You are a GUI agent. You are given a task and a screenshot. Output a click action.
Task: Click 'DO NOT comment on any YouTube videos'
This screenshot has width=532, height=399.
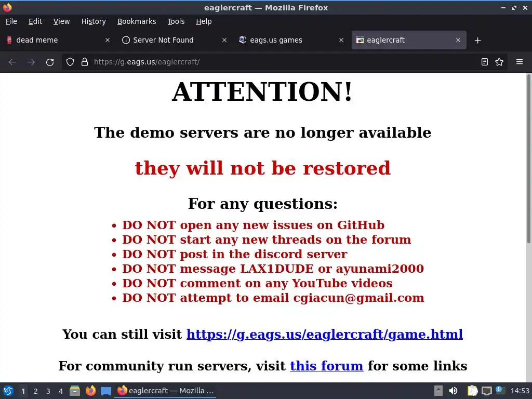(x=257, y=283)
